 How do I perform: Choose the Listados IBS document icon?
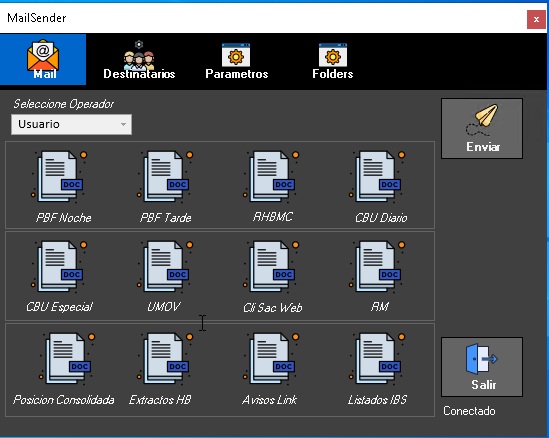click(377, 359)
